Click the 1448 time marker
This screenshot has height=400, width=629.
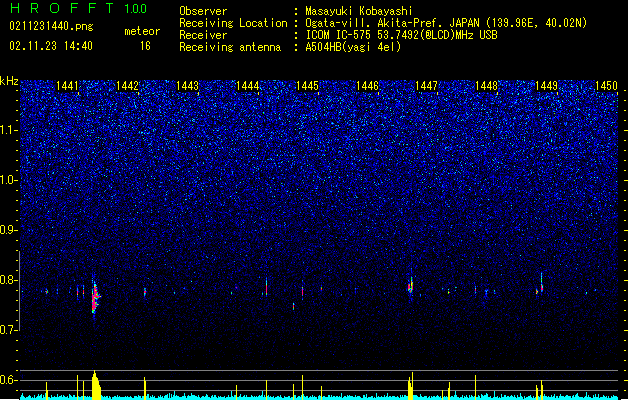[x=487, y=86]
